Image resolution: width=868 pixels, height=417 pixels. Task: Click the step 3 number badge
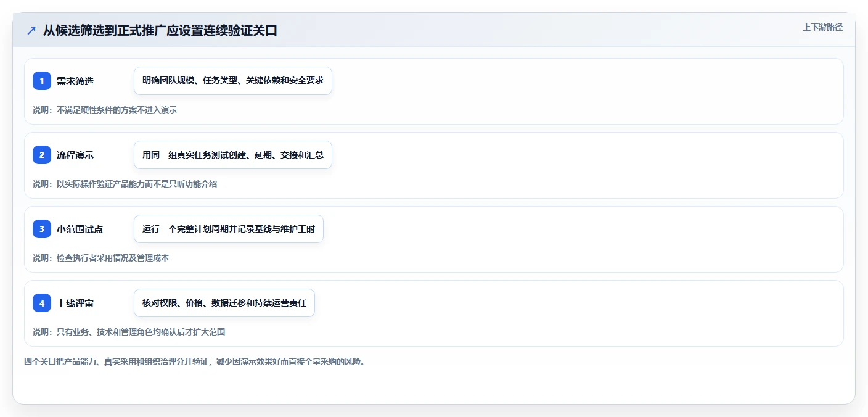(42, 229)
